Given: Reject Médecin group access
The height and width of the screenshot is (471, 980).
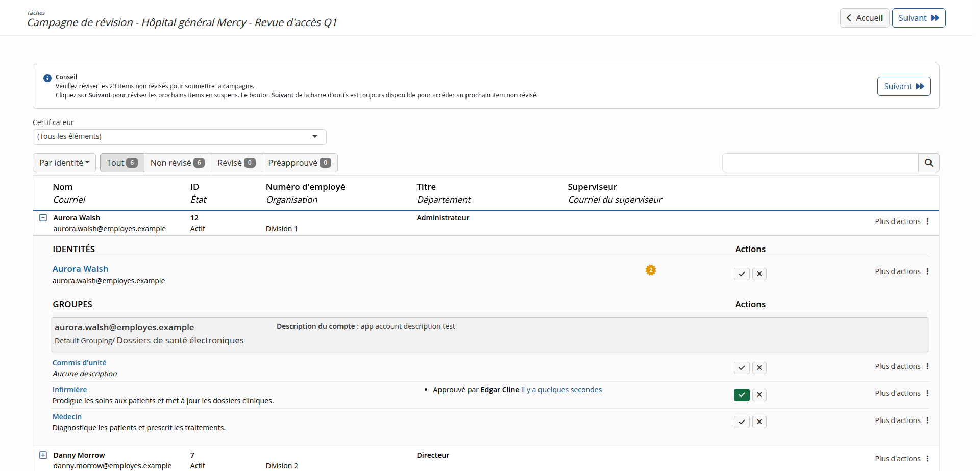Looking at the screenshot, I should click(759, 422).
